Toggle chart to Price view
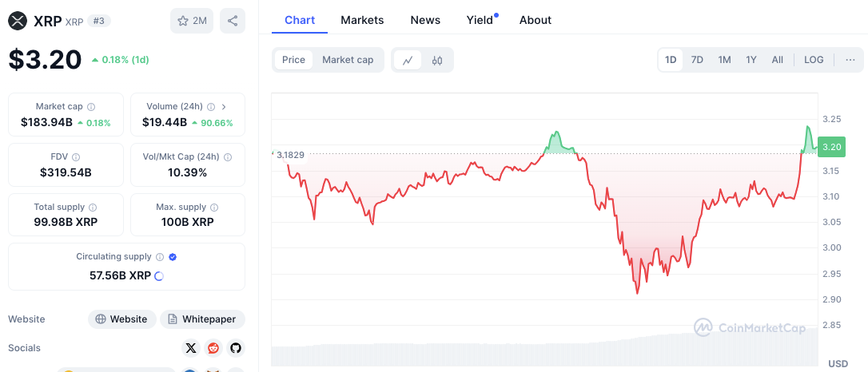This screenshot has width=868, height=372. 293,60
